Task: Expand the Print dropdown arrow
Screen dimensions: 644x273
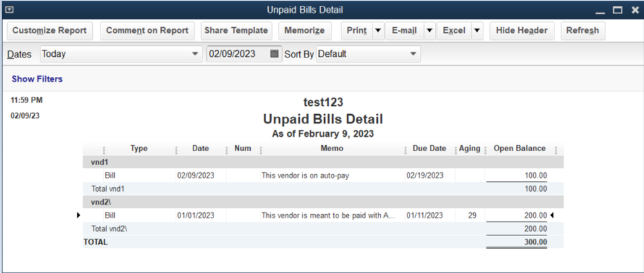Action: (378, 30)
